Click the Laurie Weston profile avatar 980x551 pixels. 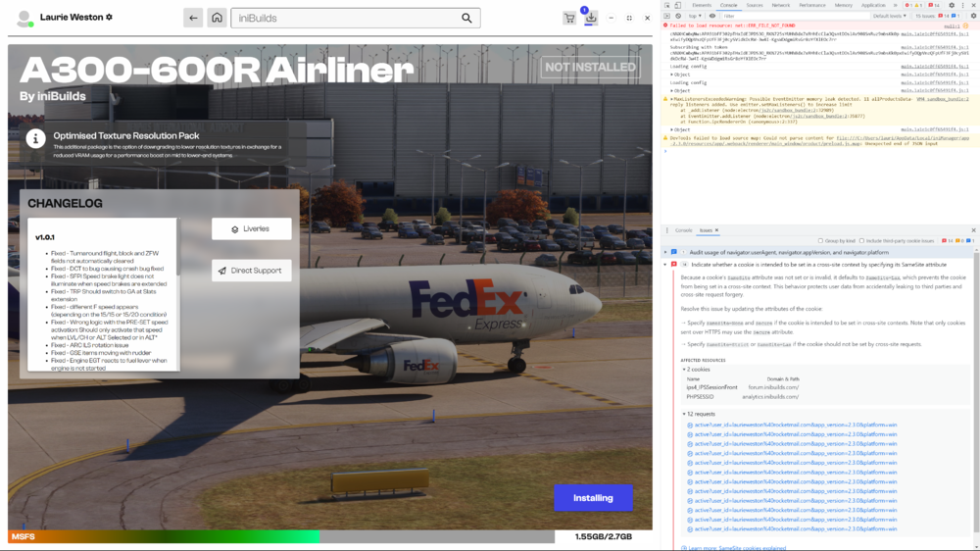pos(24,18)
